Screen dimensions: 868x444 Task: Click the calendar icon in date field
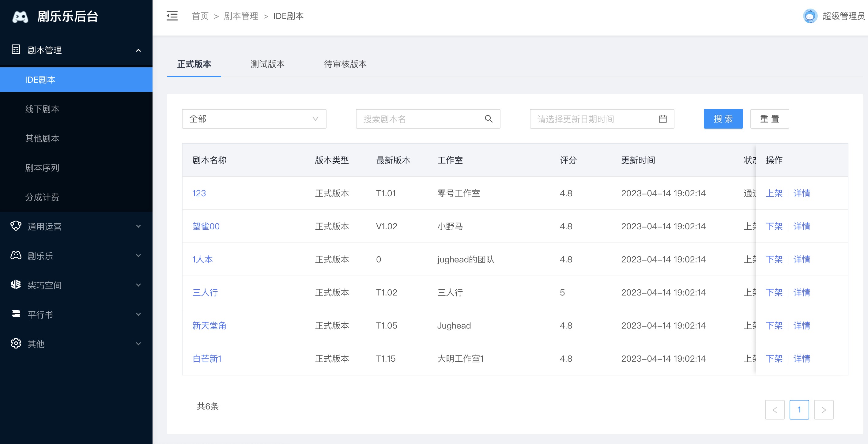(x=662, y=119)
